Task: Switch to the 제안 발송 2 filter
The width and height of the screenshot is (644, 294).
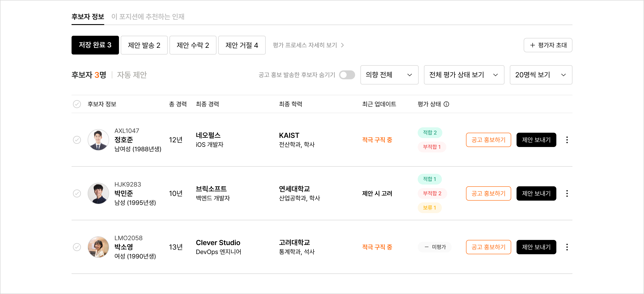Action: tap(144, 45)
